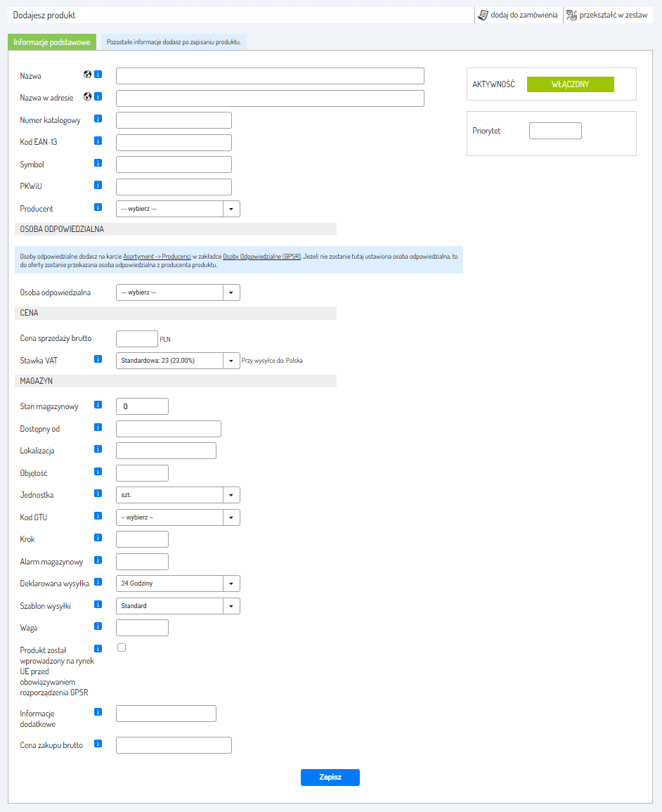
Task: Click przekształć w zestaw in top bar
Action: (x=607, y=15)
